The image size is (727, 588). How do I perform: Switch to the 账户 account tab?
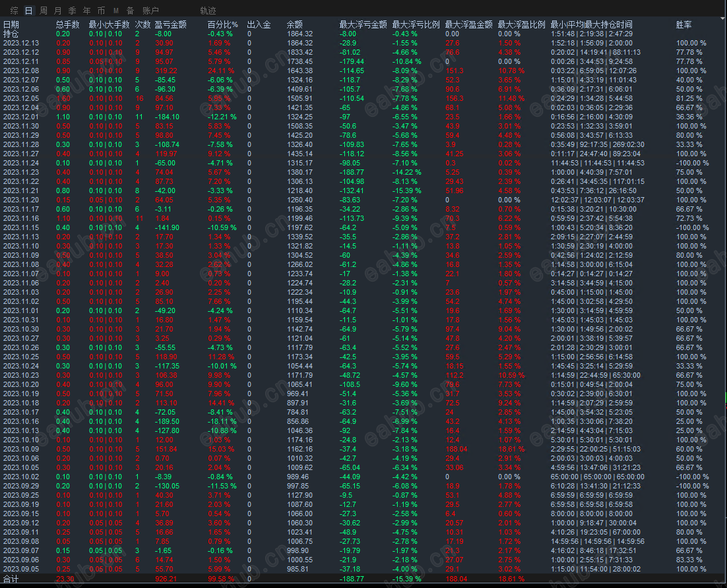150,10
